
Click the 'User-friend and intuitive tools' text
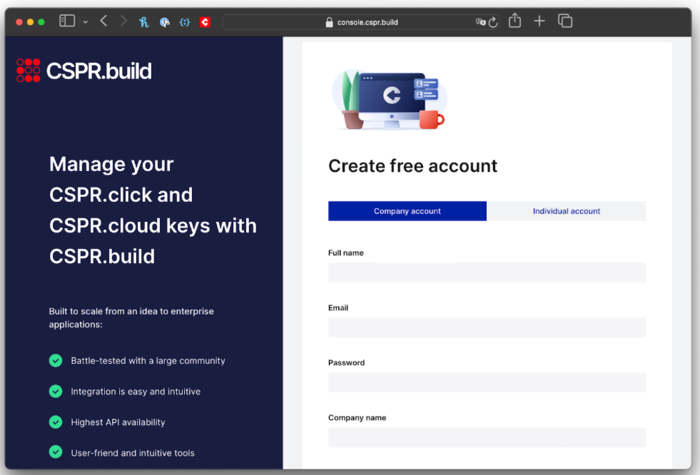click(133, 453)
